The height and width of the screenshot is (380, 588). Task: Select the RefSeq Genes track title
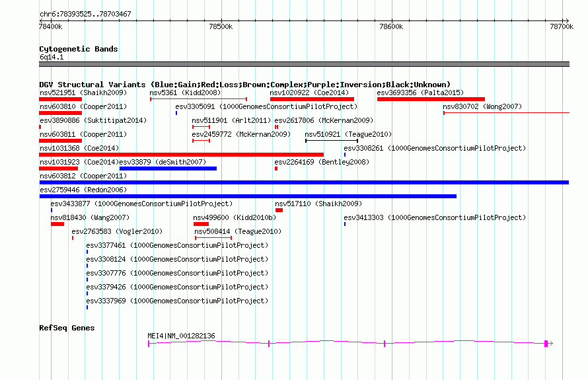point(67,328)
